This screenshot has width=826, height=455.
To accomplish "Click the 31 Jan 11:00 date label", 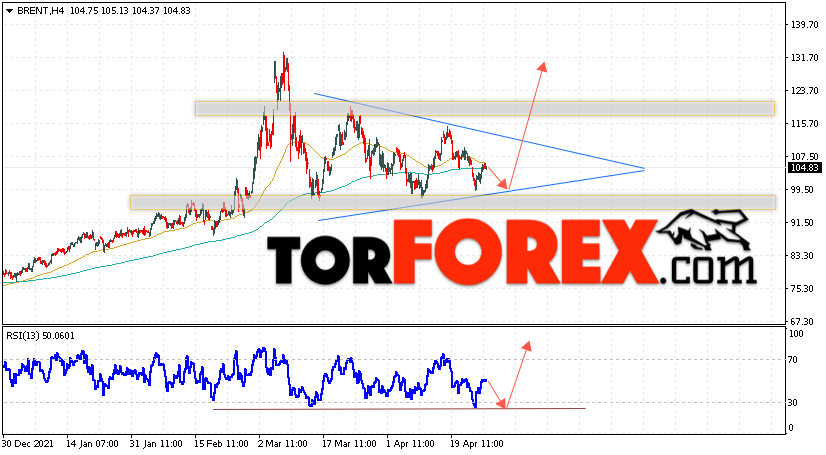I will click(156, 443).
